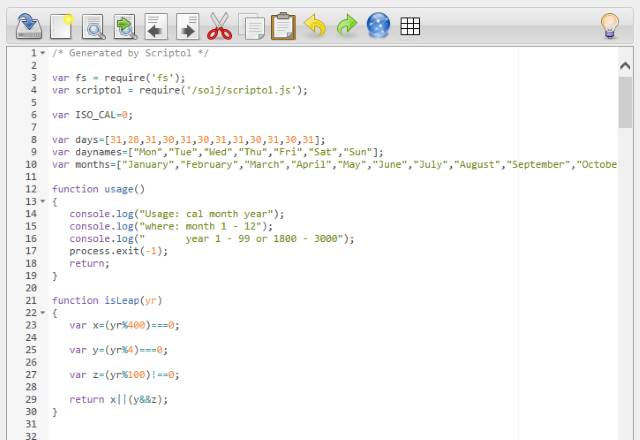640x440 pixels.
Task: Click the 'var daynames=' line
Action: (218, 152)
